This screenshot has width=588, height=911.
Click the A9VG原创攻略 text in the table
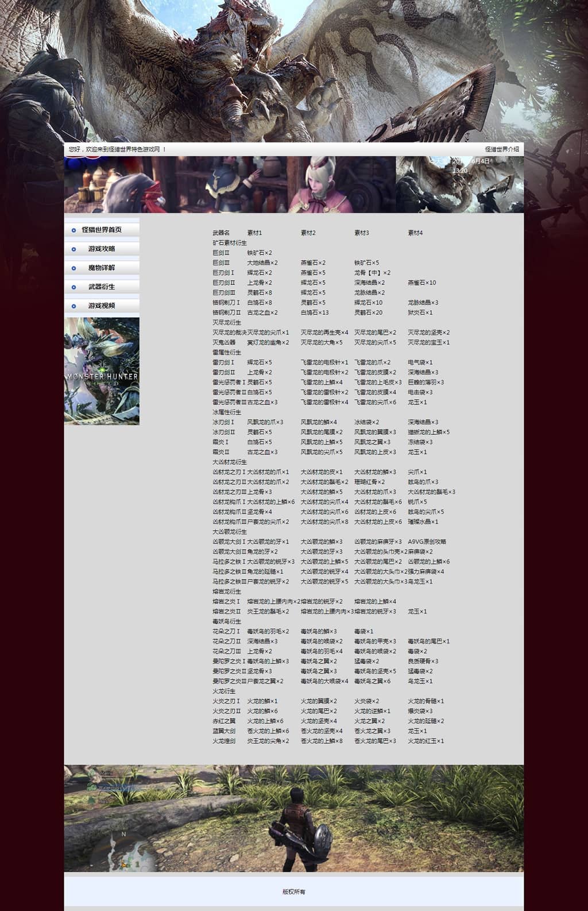click(427, 542)
